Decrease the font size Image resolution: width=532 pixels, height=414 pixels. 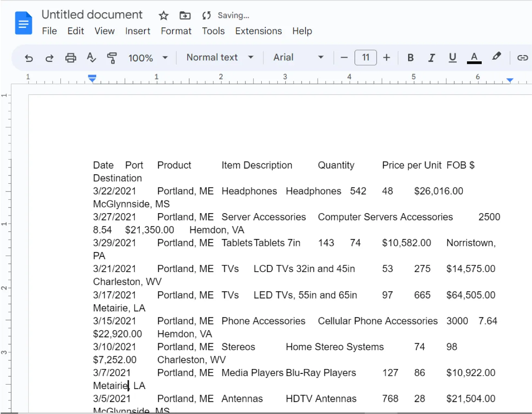[x=344, y=58]
